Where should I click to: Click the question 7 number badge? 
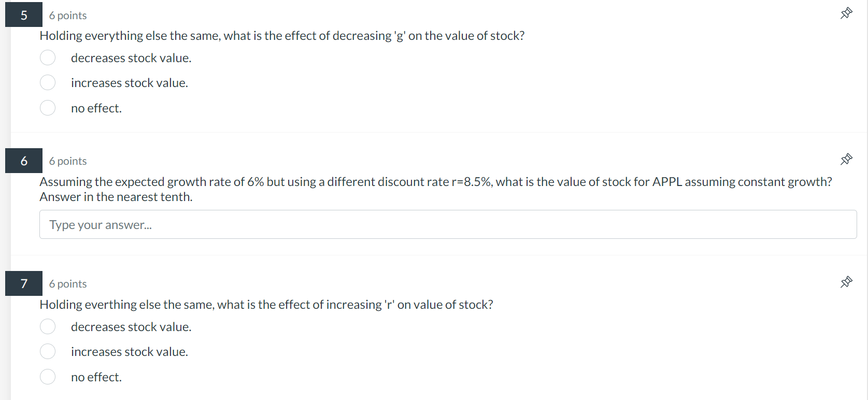[x=24, y=283]
